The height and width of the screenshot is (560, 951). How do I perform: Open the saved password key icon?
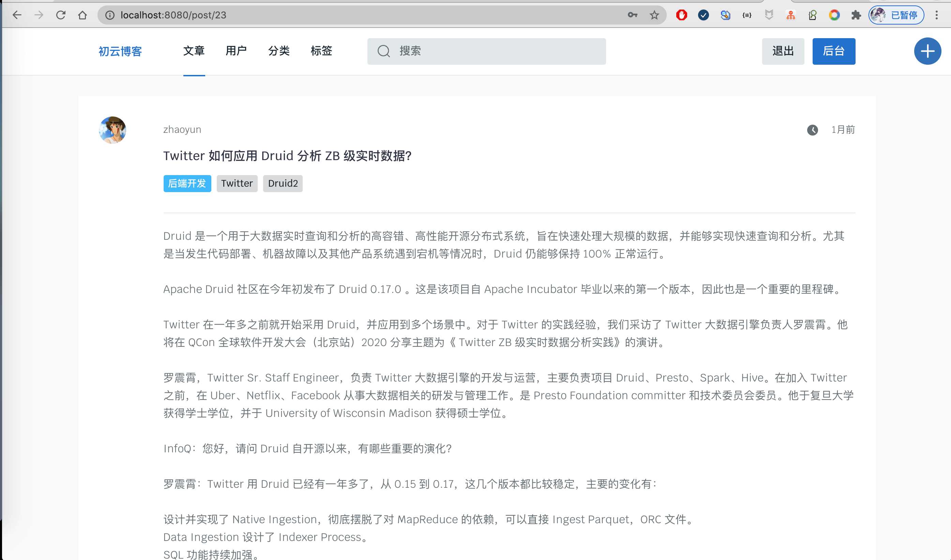[x=632, y=15]
